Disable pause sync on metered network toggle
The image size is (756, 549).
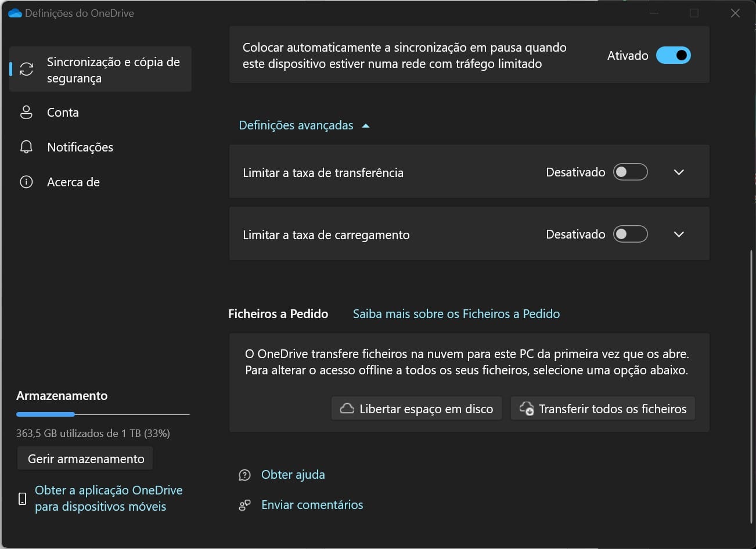pos(673,56)
